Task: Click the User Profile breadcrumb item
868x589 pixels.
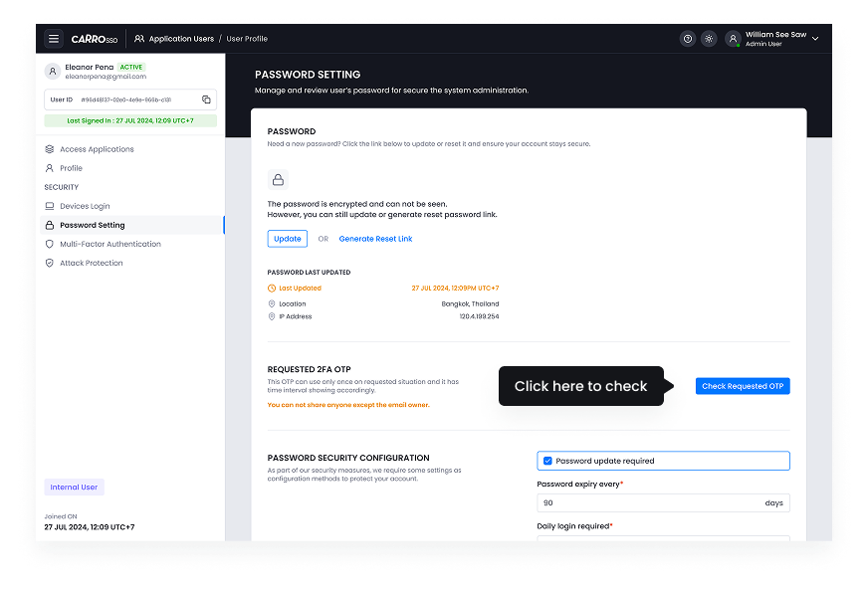Action: click(246, 39)
